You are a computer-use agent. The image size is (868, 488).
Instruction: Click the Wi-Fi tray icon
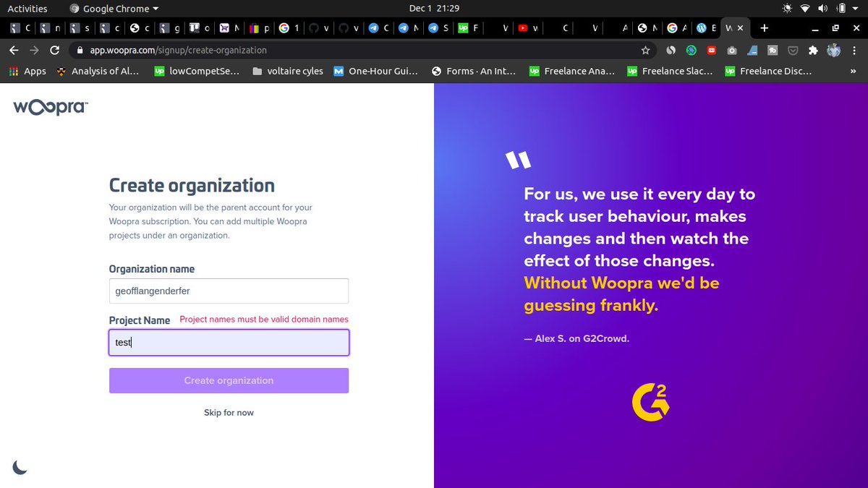coord(806,9)
